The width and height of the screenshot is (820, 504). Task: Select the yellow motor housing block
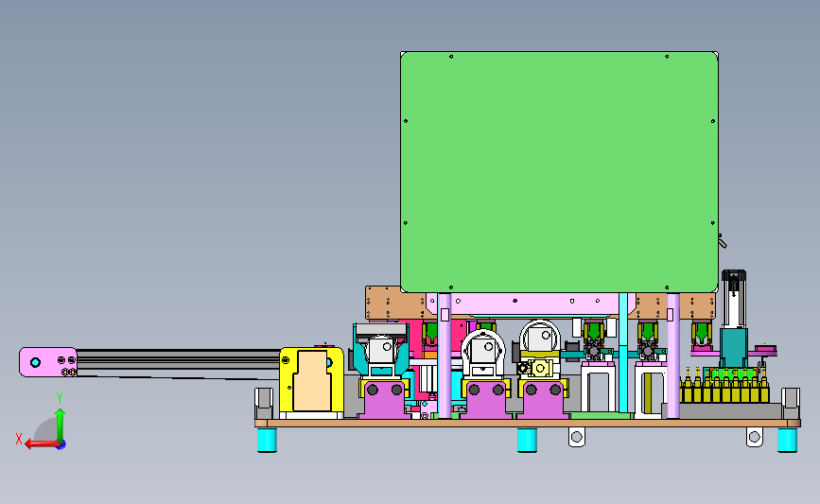pyautogui.click(x=311, y=380)
